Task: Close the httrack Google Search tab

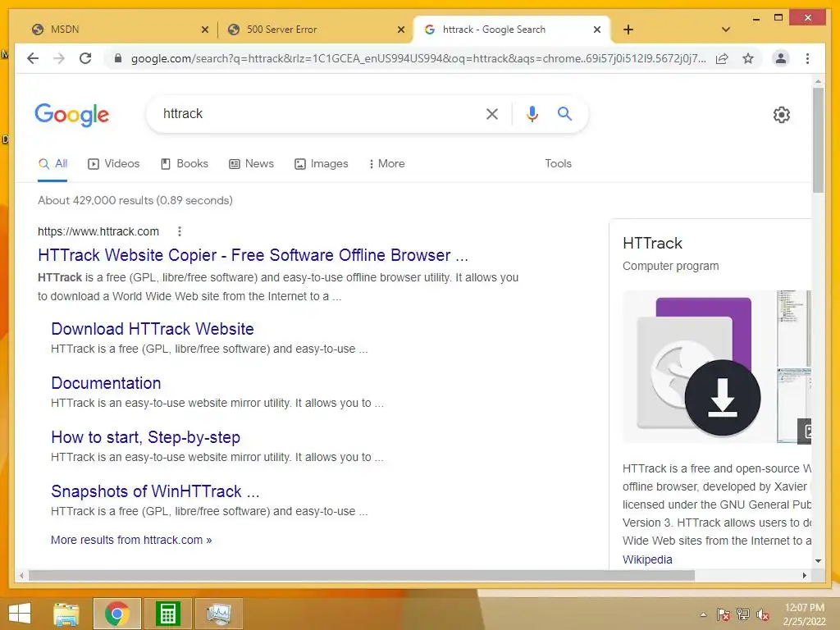Action: 597,30
